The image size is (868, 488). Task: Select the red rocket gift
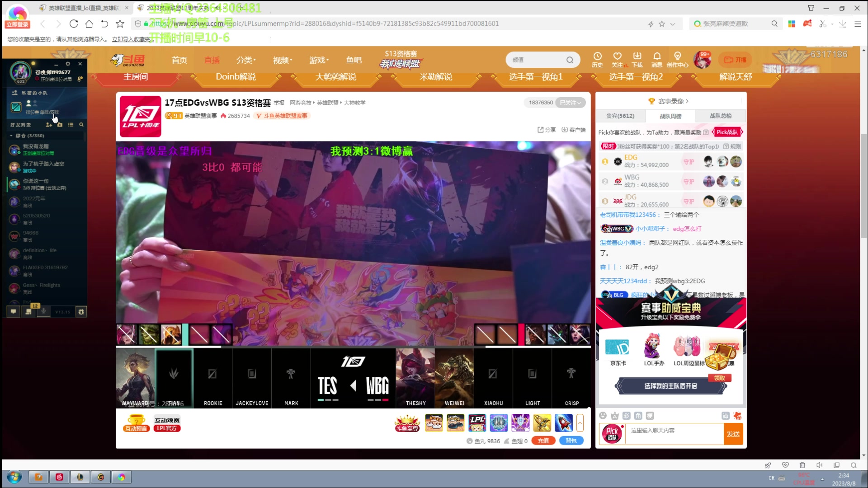564,423
